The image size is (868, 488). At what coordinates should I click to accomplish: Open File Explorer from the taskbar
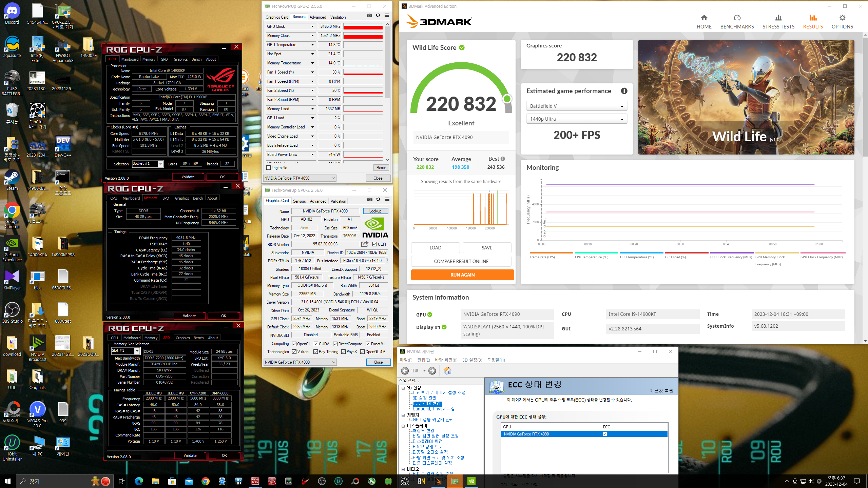(x=155, y=481)
